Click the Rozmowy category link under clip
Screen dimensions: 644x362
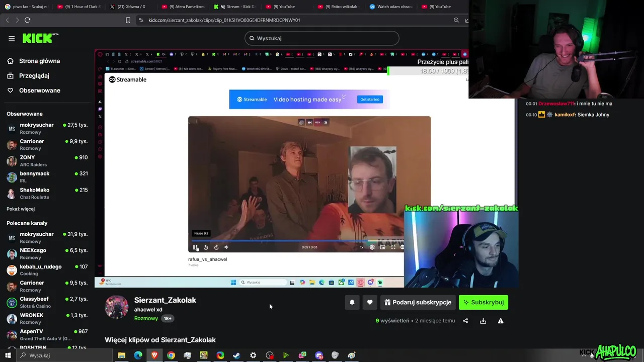[x=146, y=318]
